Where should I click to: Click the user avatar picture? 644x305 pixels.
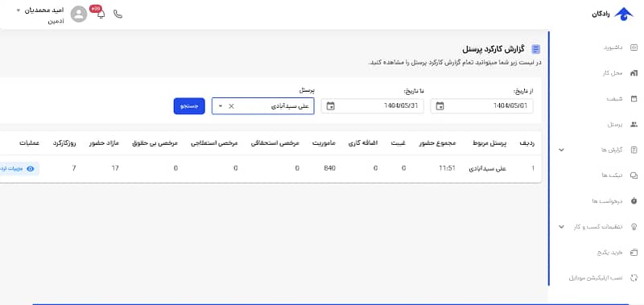pos(79,14)
